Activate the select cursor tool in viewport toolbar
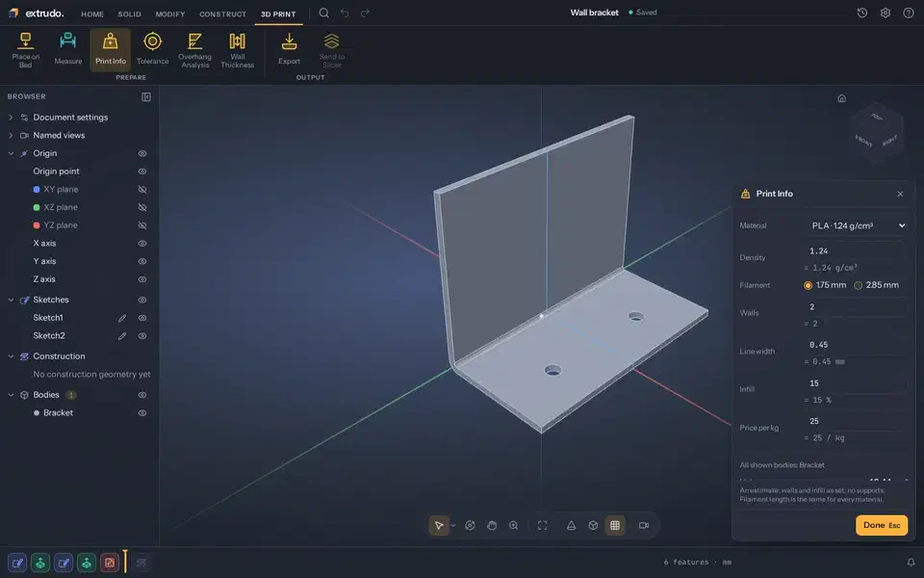Image resolution: width=924 pixels, height=578 pixels. point(439,526)
